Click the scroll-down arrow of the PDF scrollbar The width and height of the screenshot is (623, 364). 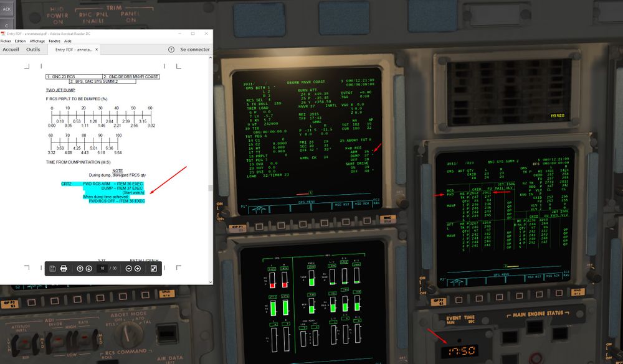pos(211,282)
